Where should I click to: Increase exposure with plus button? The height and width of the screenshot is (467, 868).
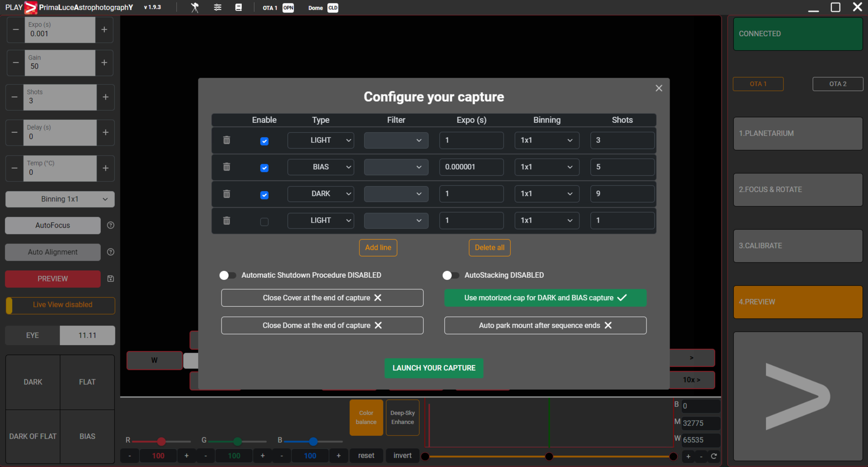(x=104, y=29)
